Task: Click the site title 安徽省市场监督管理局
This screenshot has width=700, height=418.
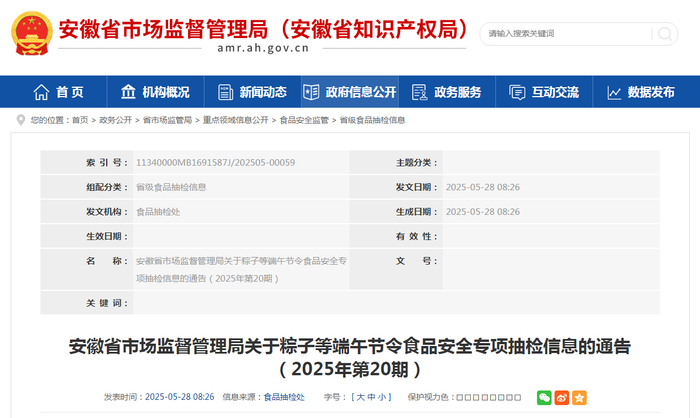Action: (163, 29)
